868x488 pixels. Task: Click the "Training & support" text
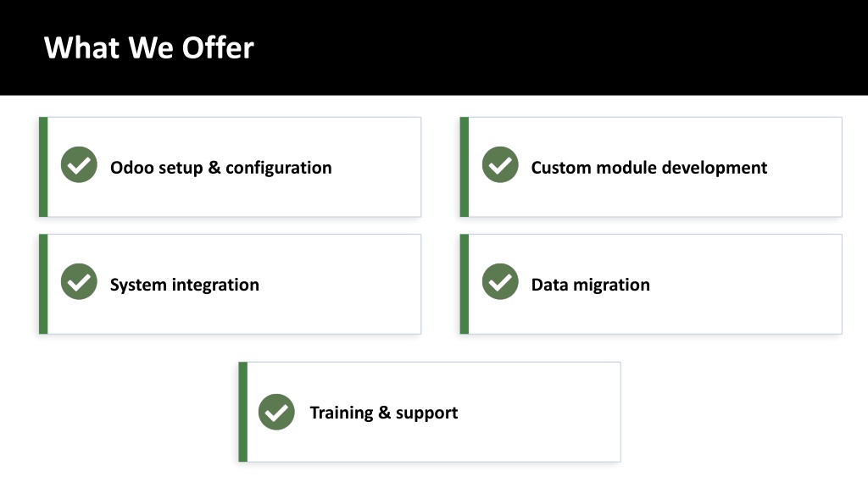click(x=384, y=413)
